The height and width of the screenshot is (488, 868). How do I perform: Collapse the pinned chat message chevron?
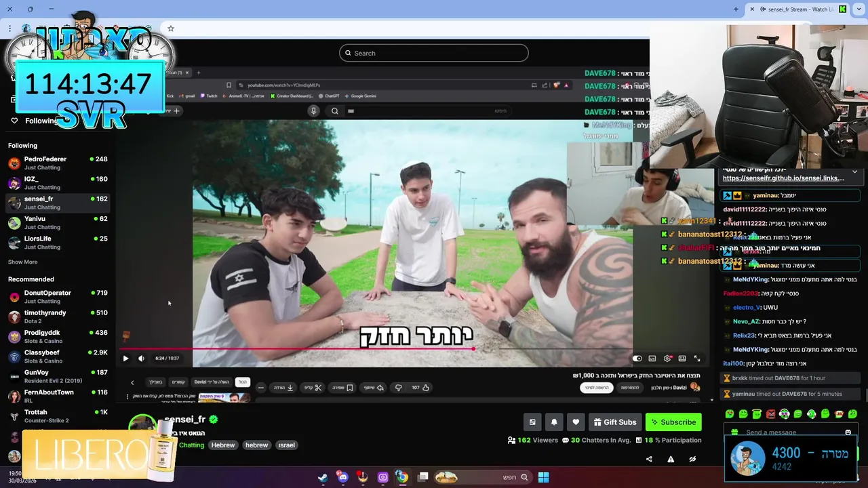(854, 172)
